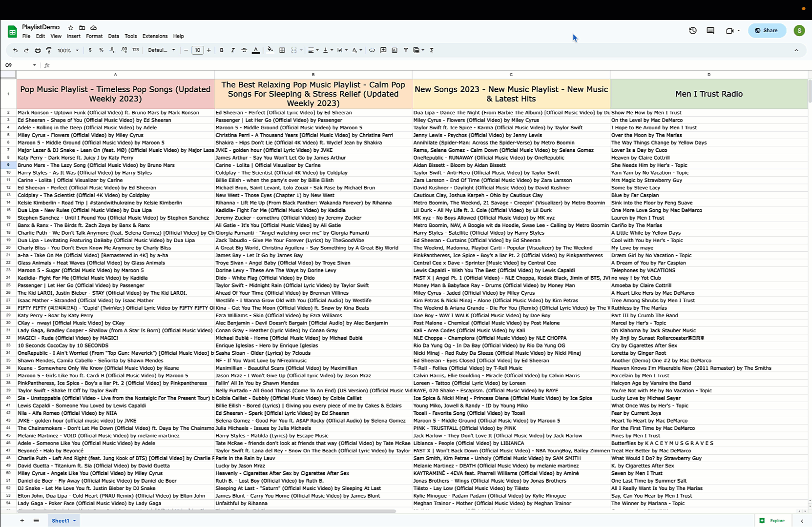Screen dimensions: 812x527
Task: Open the Format menu
Action: (x=94, y=36)
